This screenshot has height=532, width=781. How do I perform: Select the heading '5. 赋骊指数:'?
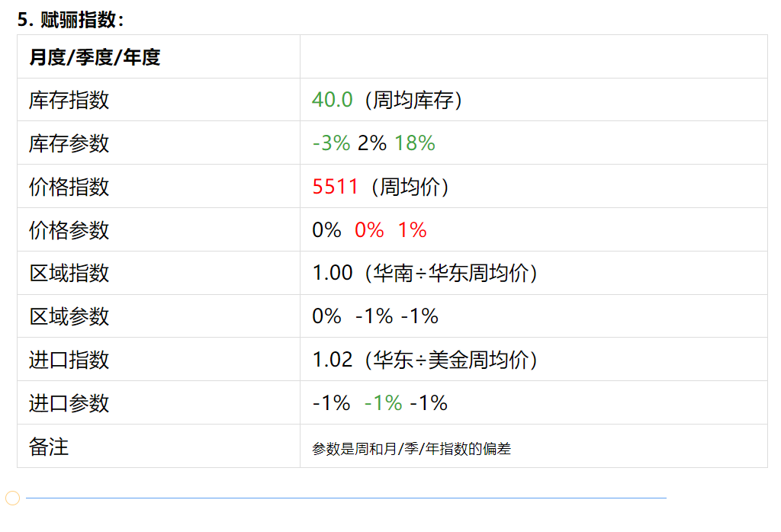(70, 20)
